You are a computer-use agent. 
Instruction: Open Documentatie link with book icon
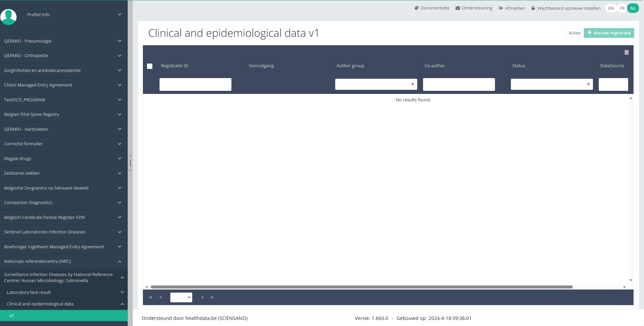(432, 8)
